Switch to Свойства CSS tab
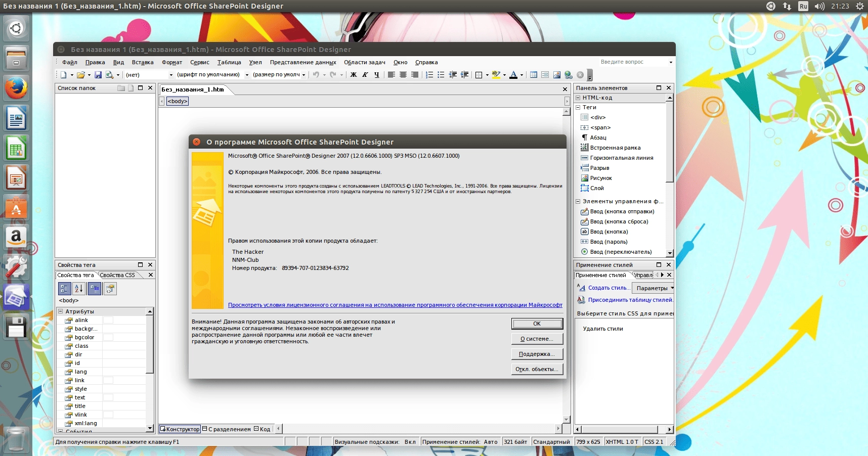Image resolution: width=868 pixels, height=456 pixels. tap(117, 275)
